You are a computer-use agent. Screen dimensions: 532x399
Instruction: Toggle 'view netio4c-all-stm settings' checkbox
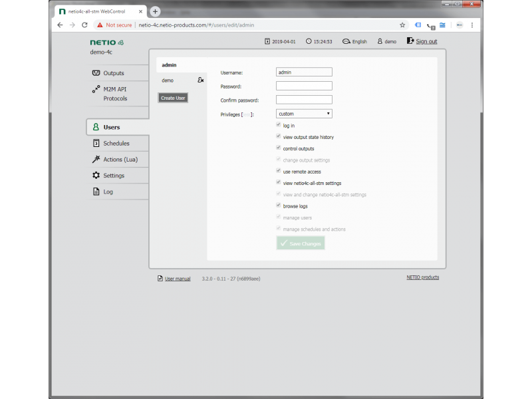coord(279,182)
